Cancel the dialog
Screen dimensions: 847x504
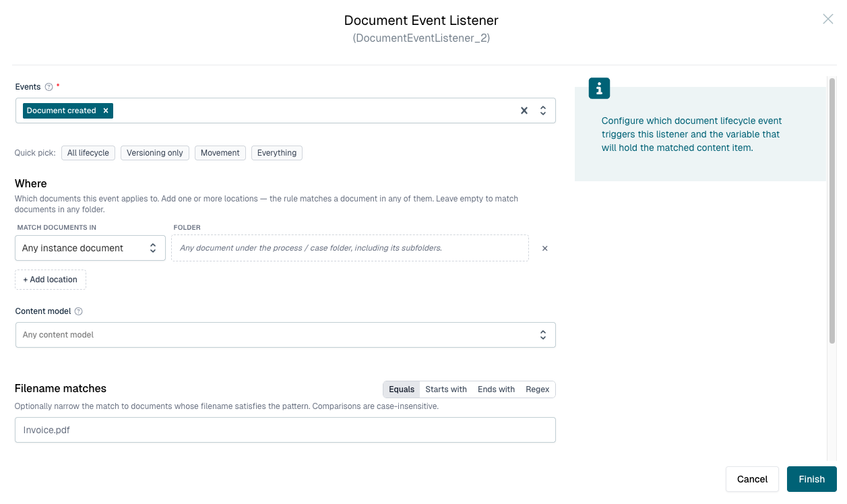[x=752, y=479]
